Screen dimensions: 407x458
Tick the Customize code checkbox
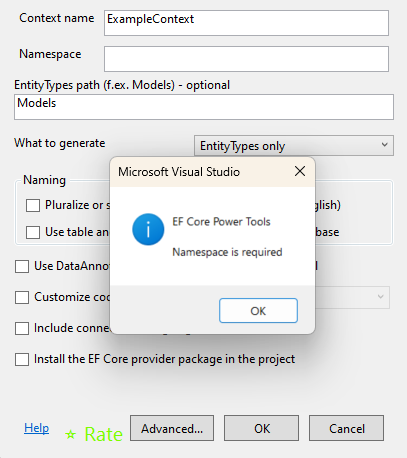22,297
